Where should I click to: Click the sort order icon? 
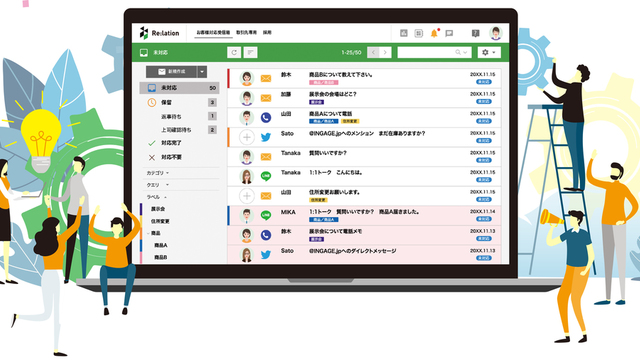[x=250, y=52]
